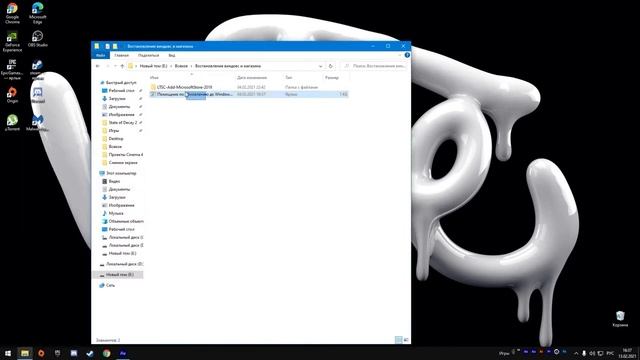Launch the Microsoft Edge desktop shortcut
640x360 pixels.
pyautogui.click(x=38, y=13)
